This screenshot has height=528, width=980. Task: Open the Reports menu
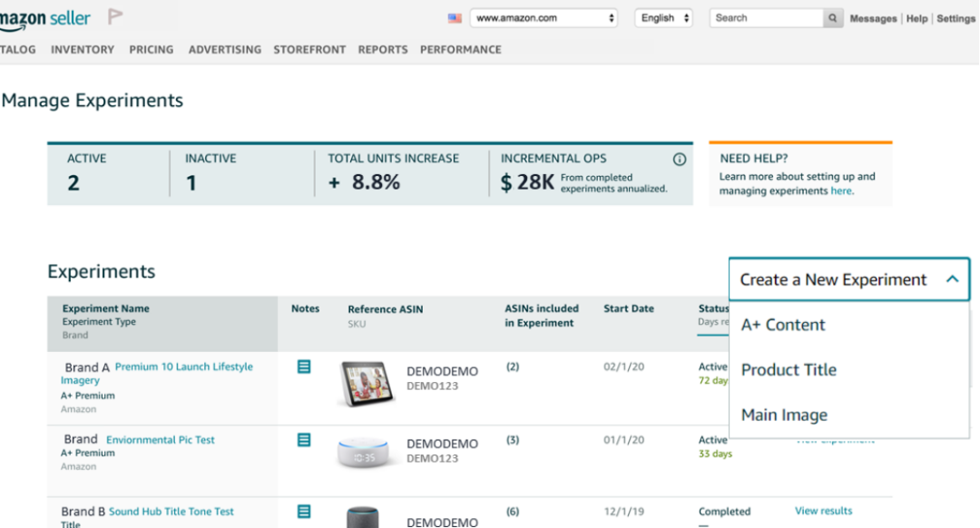pyautogui.click(x=383, y=49)
